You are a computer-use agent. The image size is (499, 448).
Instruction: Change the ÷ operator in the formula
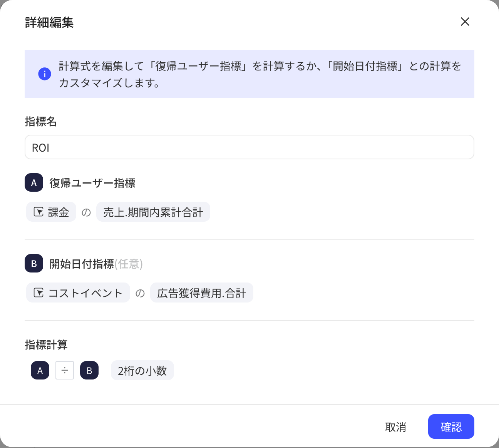point(65,370)
